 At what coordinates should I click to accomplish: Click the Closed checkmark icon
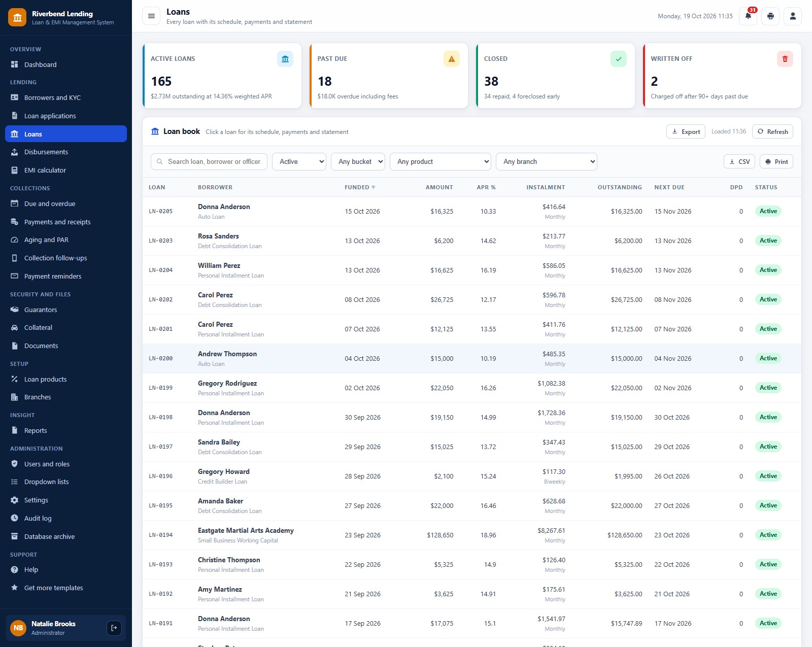[619, 59]
